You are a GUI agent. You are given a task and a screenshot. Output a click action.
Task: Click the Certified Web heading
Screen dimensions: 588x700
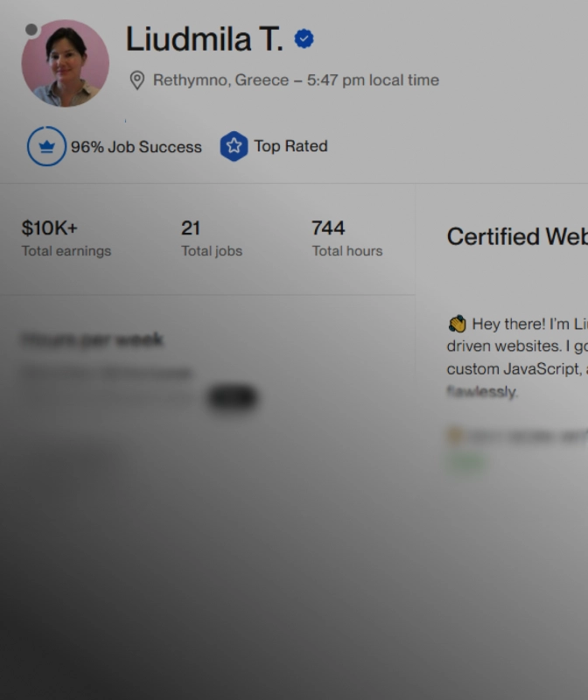tap(516, 236)
